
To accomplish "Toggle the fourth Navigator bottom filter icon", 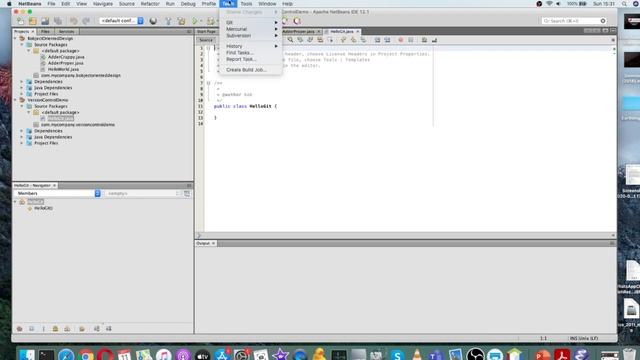I will tap(55, 329).
